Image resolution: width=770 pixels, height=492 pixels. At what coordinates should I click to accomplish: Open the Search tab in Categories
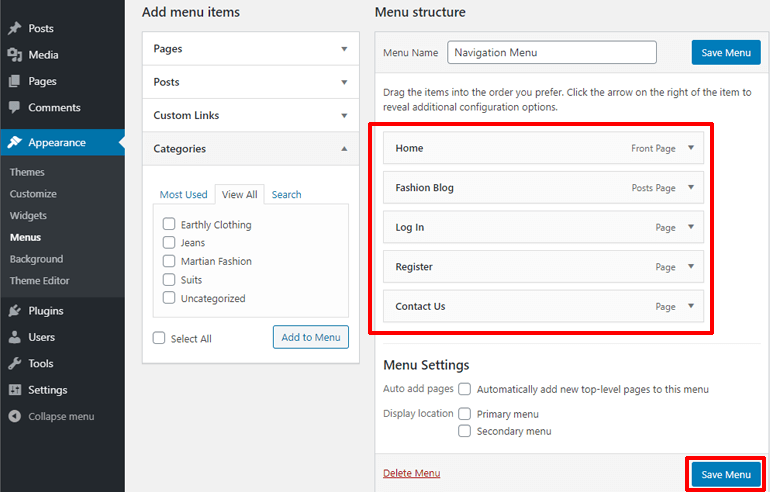point(286,195)
